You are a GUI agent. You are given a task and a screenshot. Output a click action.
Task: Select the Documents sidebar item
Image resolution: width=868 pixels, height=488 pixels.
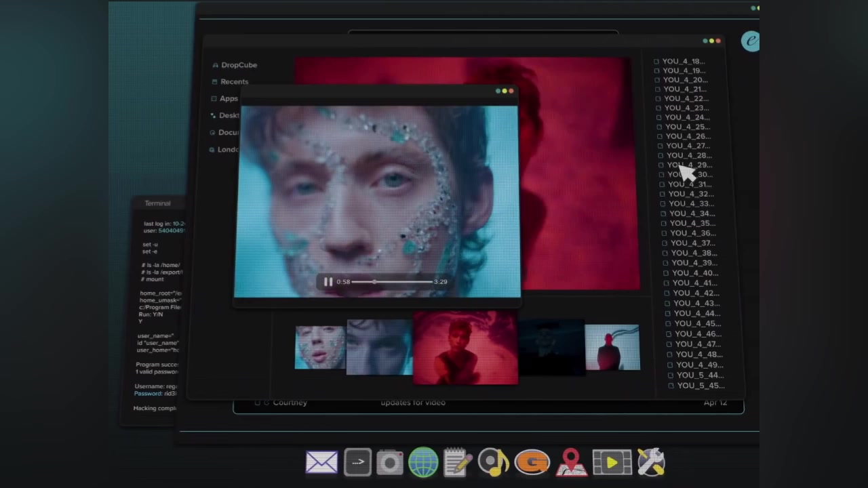[229, 133]
